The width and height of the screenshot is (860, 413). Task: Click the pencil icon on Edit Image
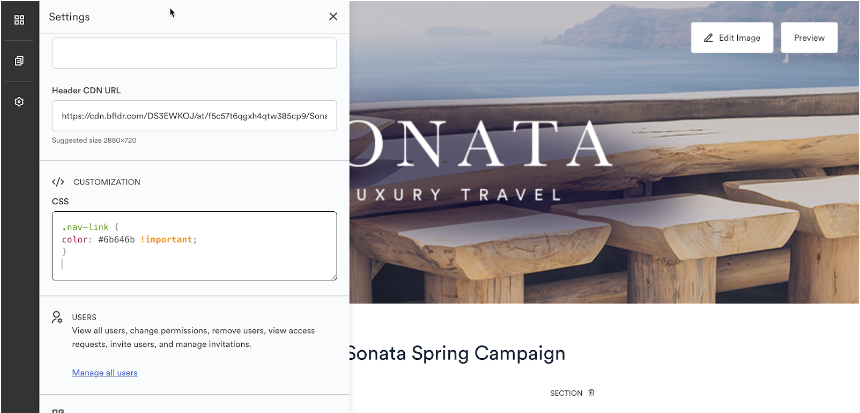pos(708,38)
